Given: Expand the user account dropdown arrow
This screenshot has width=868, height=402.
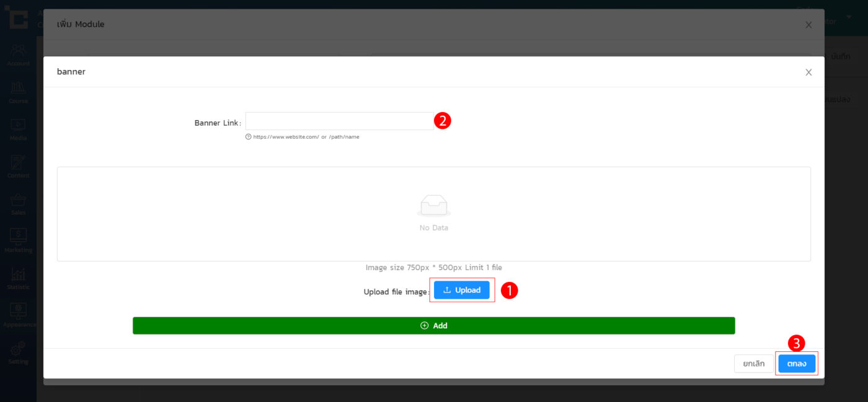Looking at the screenshot, I should tap(849, 17).
